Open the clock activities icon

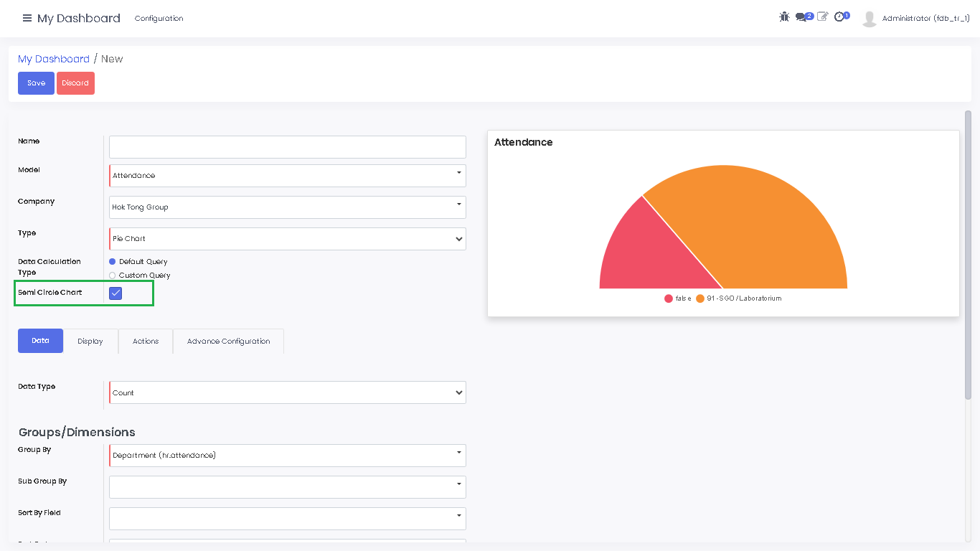coord(839,17)
